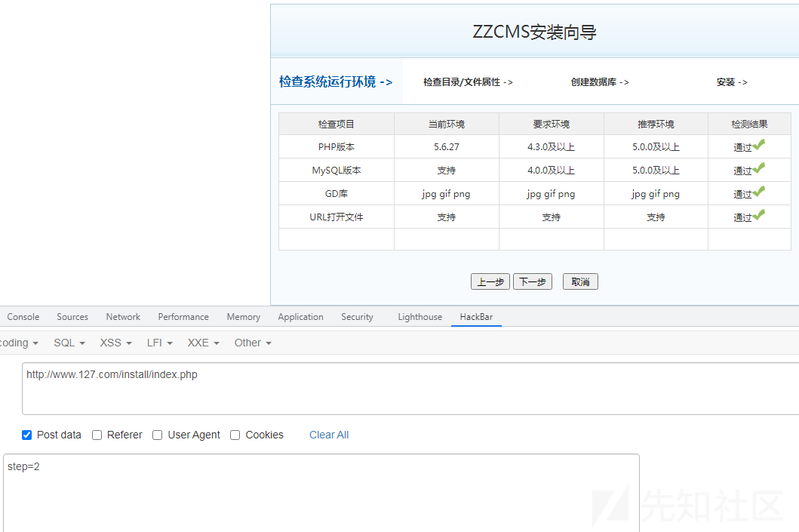The width and height of the screenshot is (799, 532).
Task: Enable the Cookies checkbox
Action: (x=235, y=435)
